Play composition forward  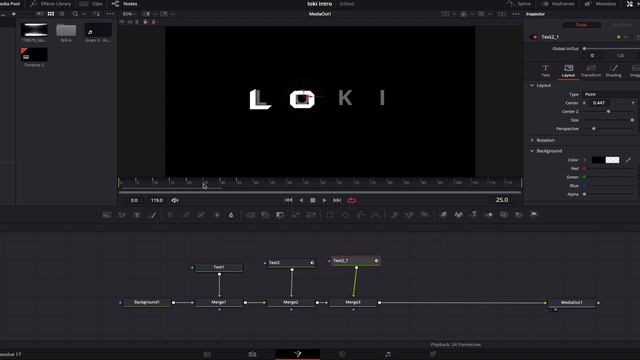pos(324,200)
